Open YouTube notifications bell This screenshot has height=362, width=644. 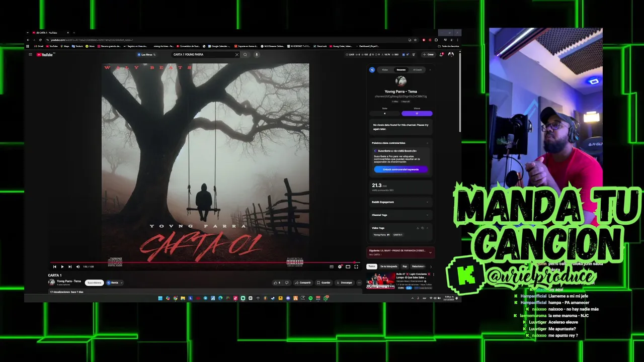(x=441, y=54)
